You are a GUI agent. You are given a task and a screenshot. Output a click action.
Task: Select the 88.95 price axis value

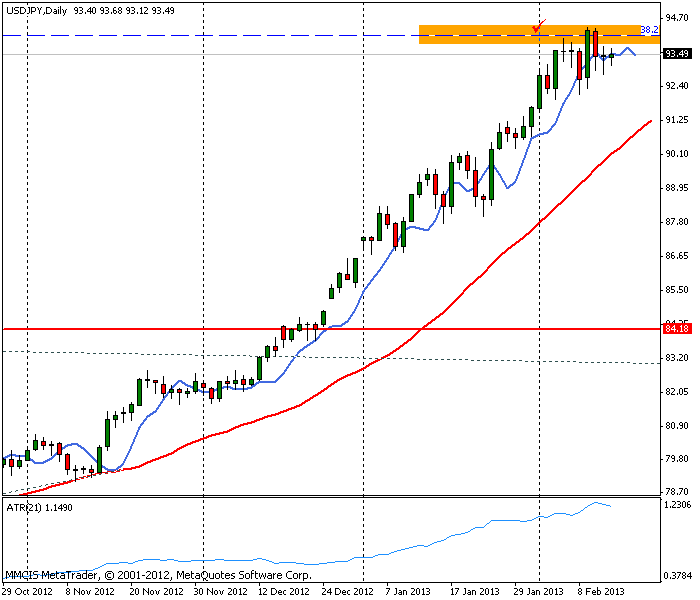click(679, 188)
